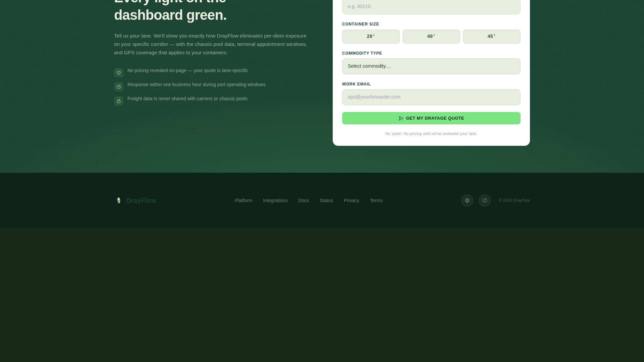Open the chat bubble icon in footer
644x362 pixels.
click(x=485, y=200)
